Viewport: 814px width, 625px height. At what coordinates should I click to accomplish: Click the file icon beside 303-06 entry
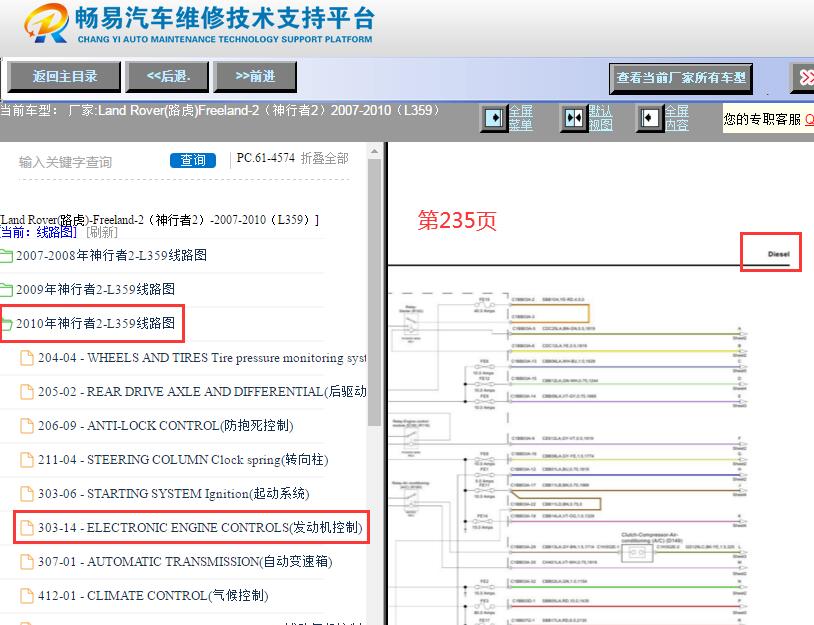click(26, 494)
